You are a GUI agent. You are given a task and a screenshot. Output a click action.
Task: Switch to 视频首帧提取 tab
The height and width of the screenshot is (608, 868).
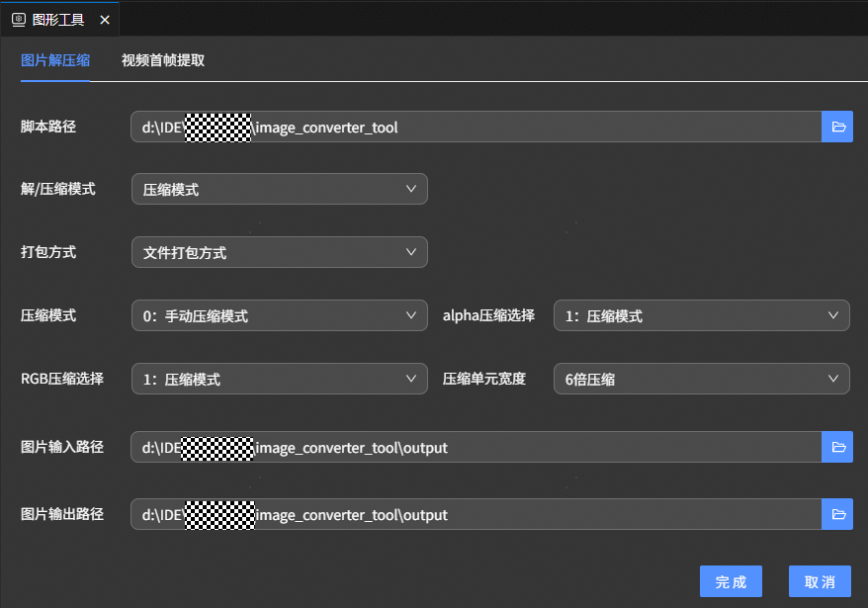(x=163, y=60)
